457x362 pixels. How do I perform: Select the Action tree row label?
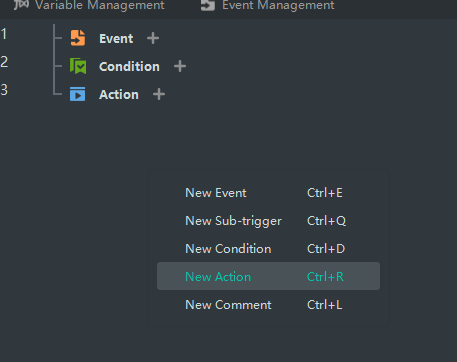(119, 95)
